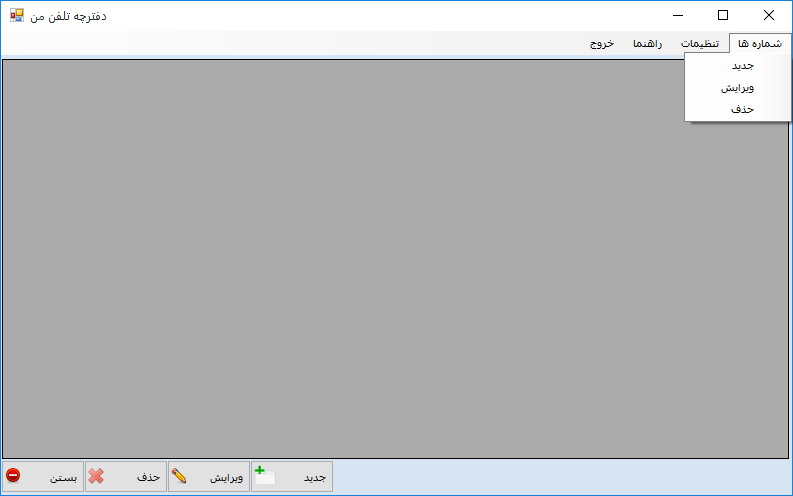Screen dimensions: 793x496
Task: Click the red X delete icon
Action: [96, 477]
